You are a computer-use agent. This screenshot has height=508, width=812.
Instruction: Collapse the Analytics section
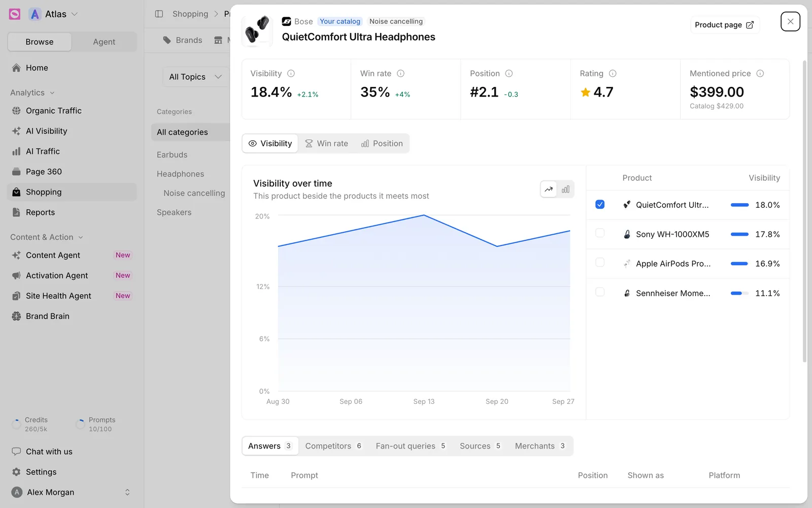tap(32, 92)
